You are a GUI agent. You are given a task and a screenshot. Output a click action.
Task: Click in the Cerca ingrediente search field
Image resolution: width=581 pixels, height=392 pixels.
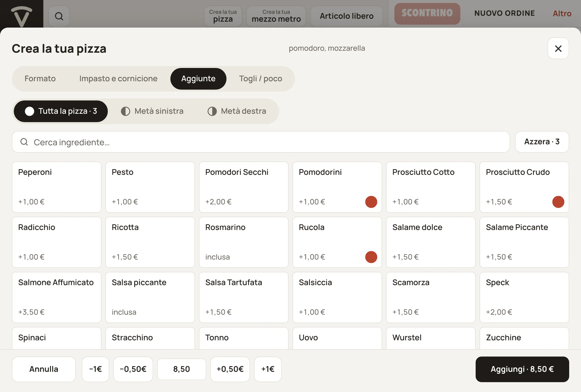pos(261,142)
